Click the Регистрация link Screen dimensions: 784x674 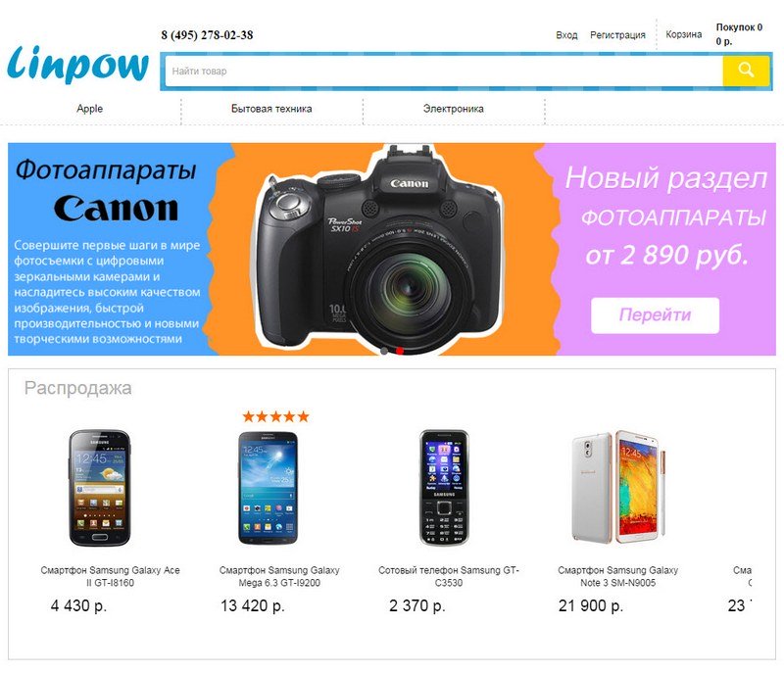(617, 35)
